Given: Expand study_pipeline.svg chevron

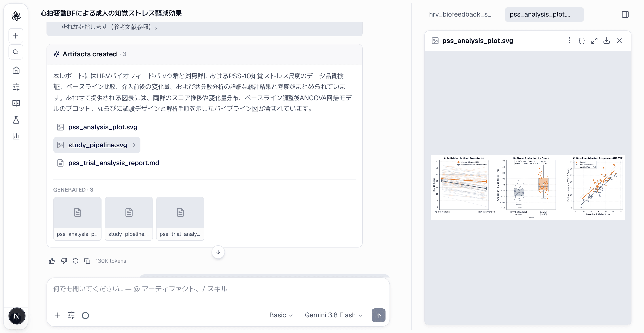Looking at the screenshot, I should 134,145.
